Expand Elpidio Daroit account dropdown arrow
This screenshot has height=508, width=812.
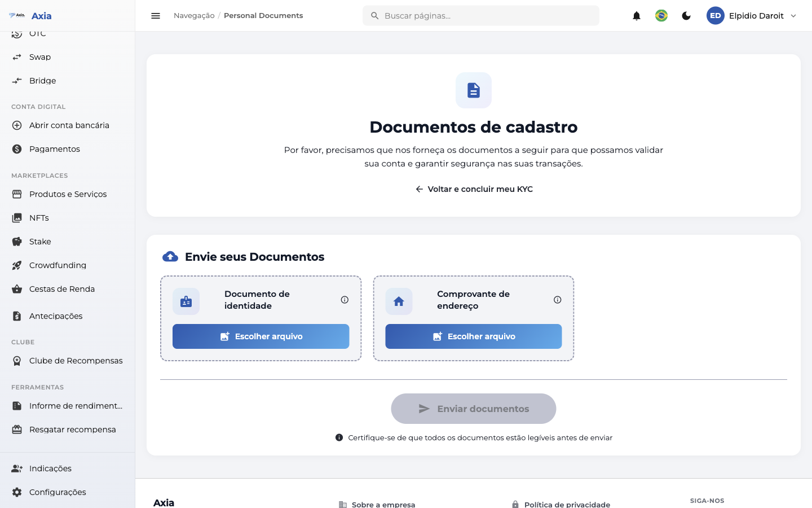click(793, 16)
